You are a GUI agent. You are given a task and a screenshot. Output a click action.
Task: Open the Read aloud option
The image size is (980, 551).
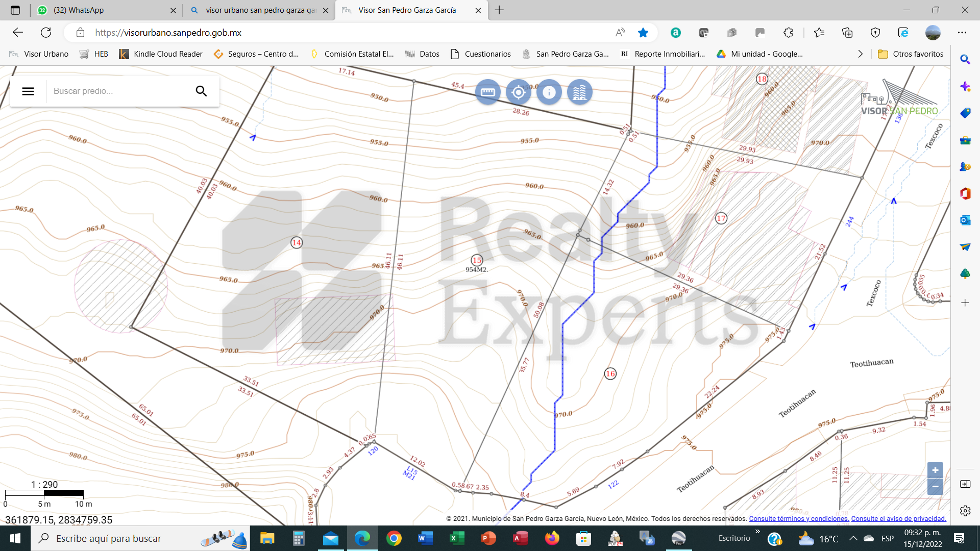click(620, 33)
